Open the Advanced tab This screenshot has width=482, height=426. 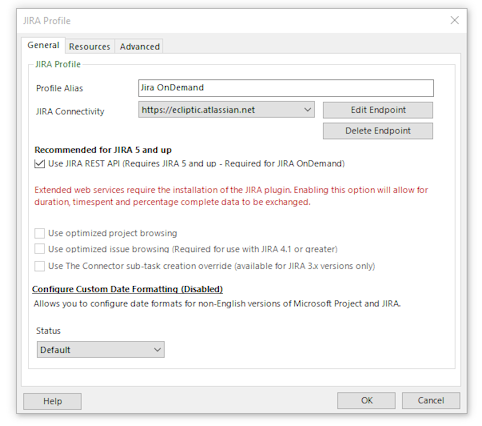pyautogui.click(x=140, y=47)
